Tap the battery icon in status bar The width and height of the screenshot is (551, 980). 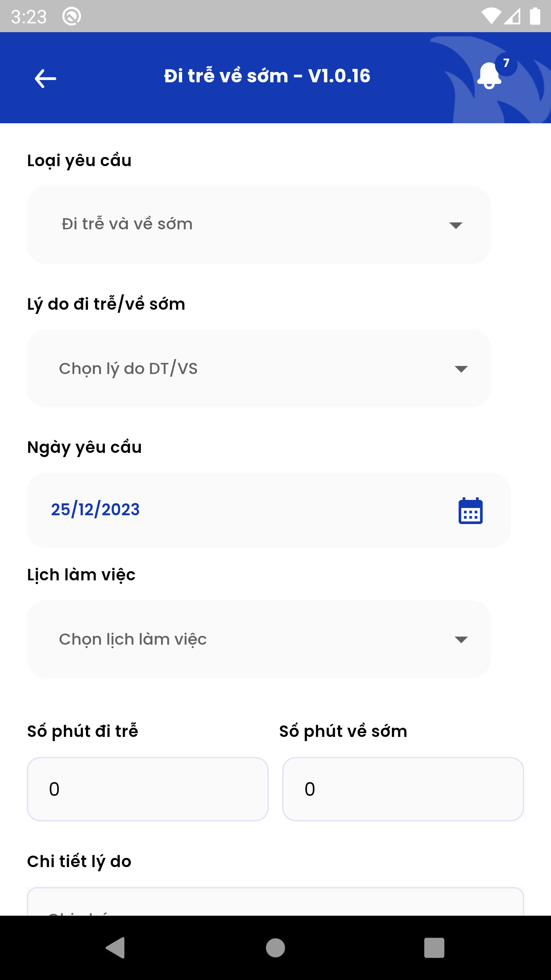click(x=535, y=16)
